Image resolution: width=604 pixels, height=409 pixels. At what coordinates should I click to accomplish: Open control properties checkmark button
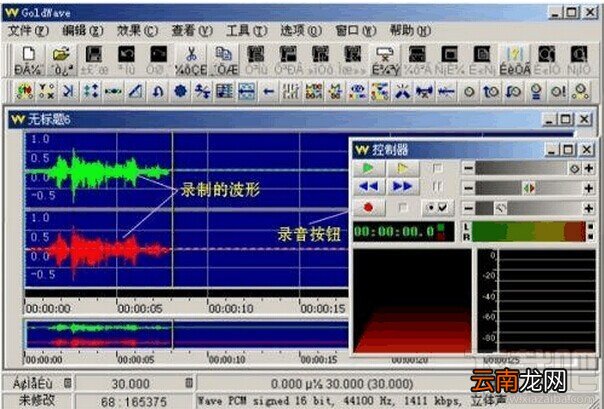point(437,208)
